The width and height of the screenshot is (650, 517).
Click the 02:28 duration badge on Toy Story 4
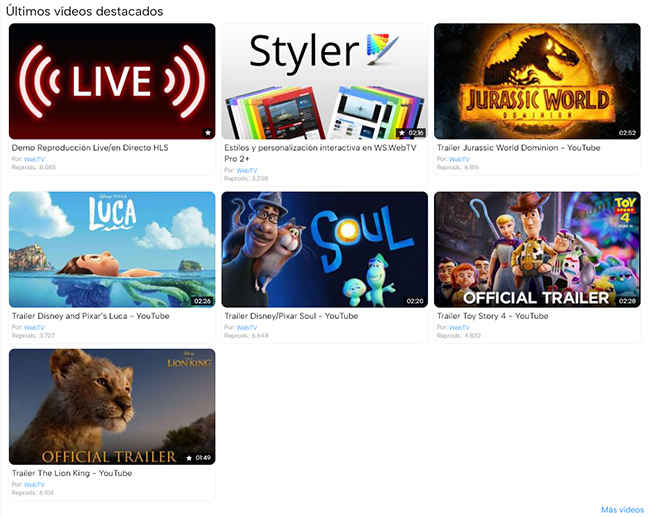[x=627, y=301]
